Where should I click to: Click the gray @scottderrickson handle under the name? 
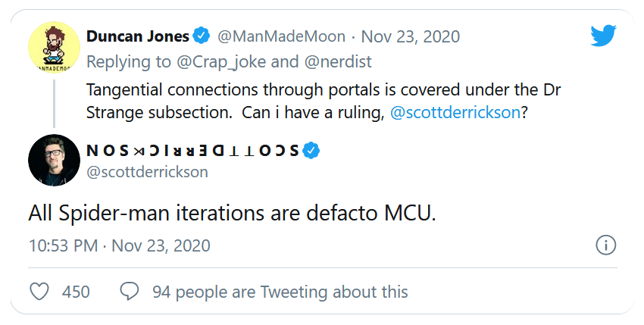tap(147, 171)
